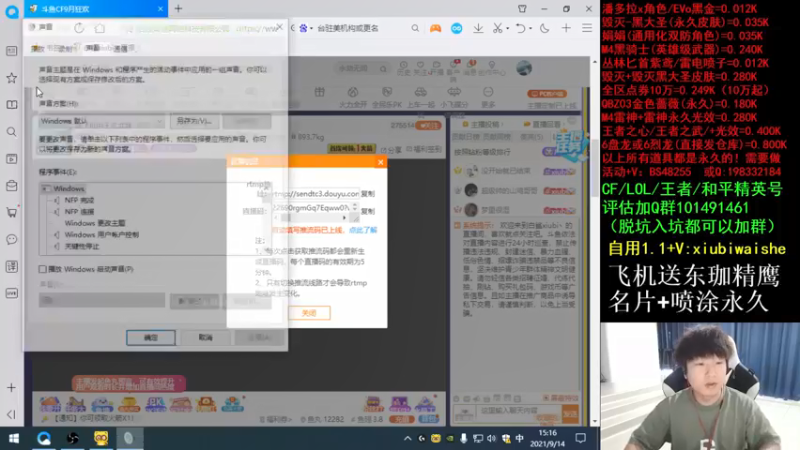Open the scissors tool dropdown arrow
The image size is (800, 450).
(x=508, y=29)
